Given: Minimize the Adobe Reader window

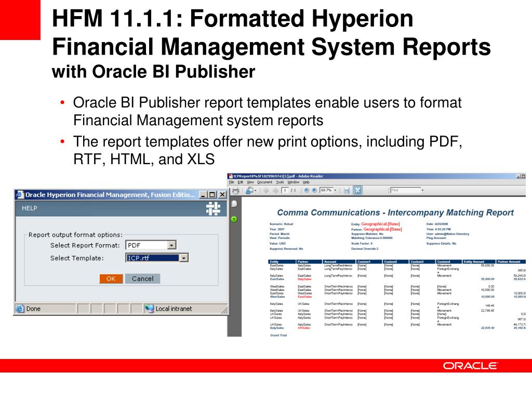Looking at the screenshot, I should (x=518, y=176).
